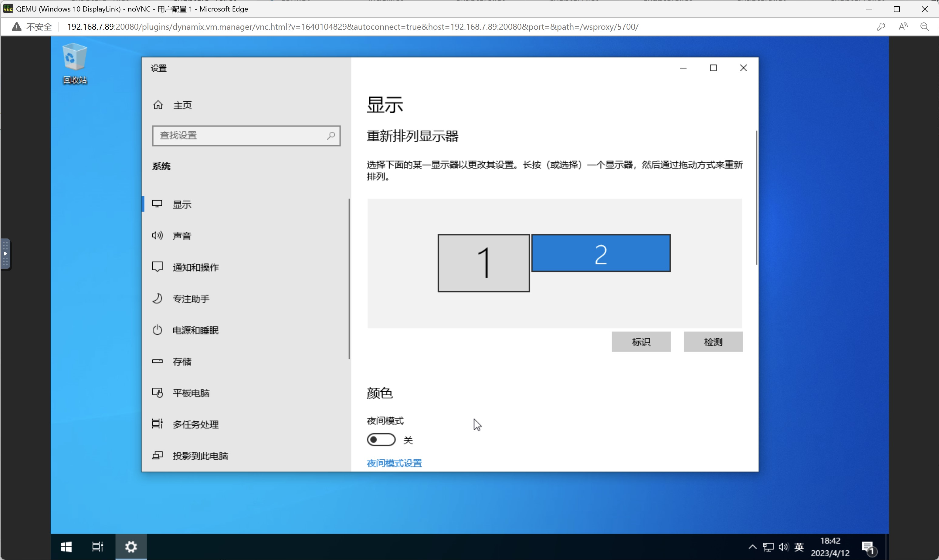Screen dimensions: 939x560
Task: Expand the noVNC side control panel handle
Action: point(5,254)
